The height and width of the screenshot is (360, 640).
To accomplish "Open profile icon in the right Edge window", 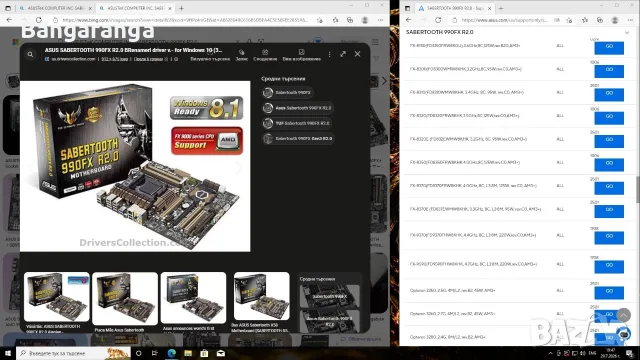I will (615, 20).
